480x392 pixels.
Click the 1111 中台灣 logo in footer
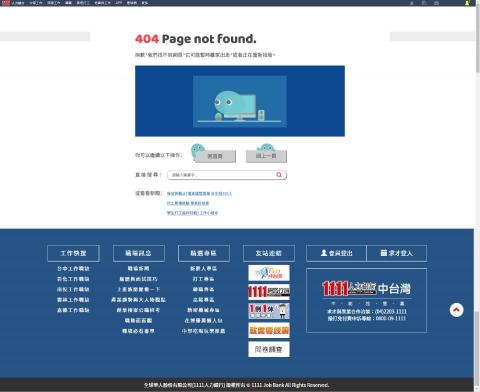point(366,288)
